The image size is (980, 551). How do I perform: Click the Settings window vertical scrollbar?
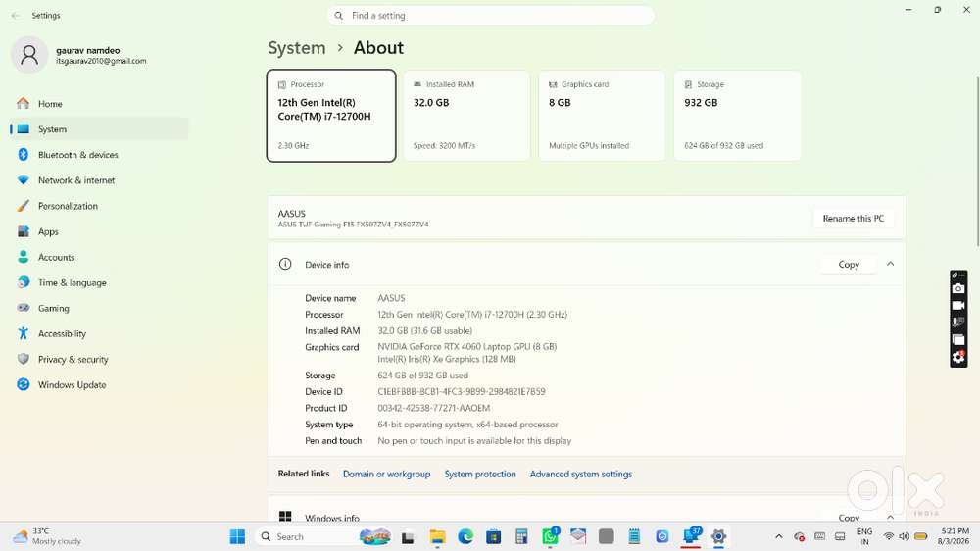[x=977, y=162]
